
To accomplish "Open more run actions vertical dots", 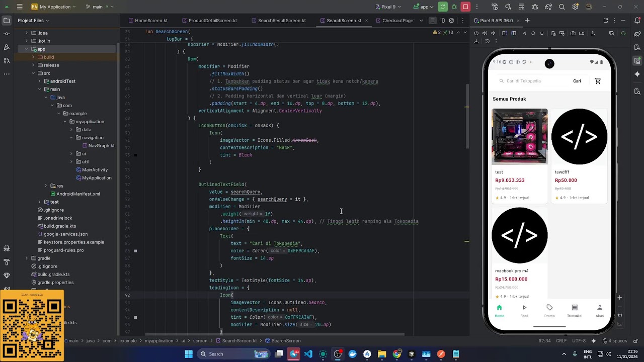I will point(477,7).
